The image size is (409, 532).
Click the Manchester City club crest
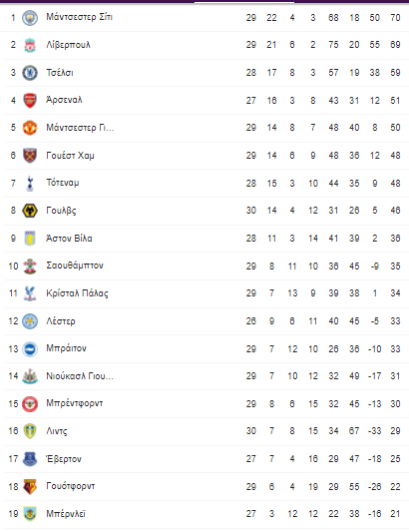coord(30,18)
